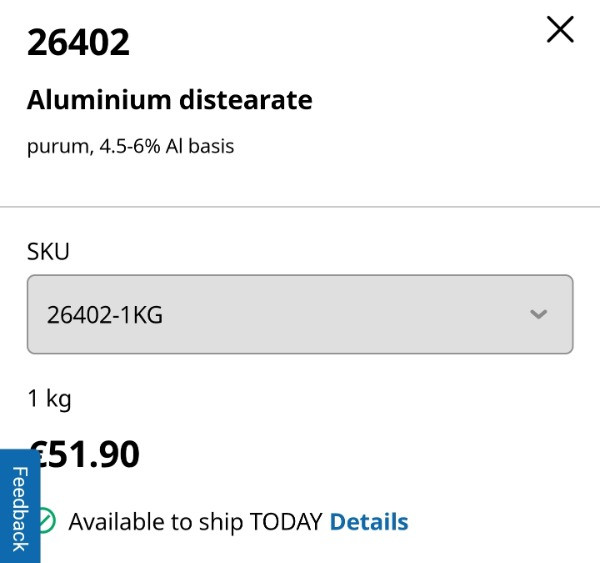The width and height of the screenshot is (600, 563).
Task: Click the purum grade description text
Action: coord(58,147)
